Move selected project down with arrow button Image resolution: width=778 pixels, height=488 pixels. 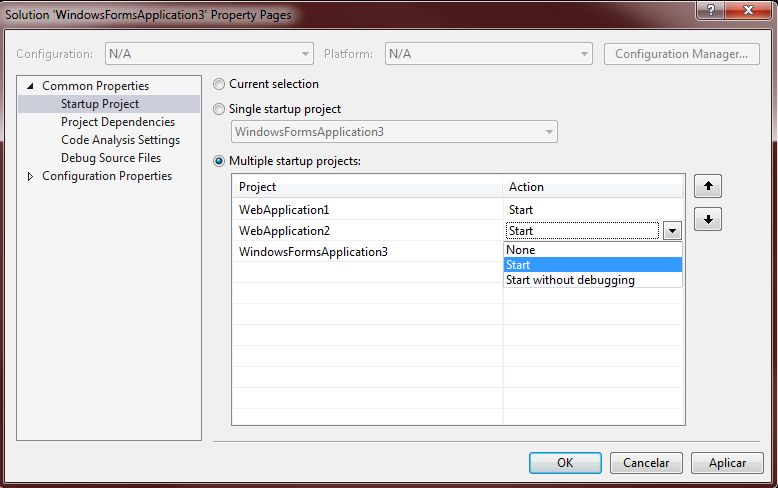tap(708, 219)
